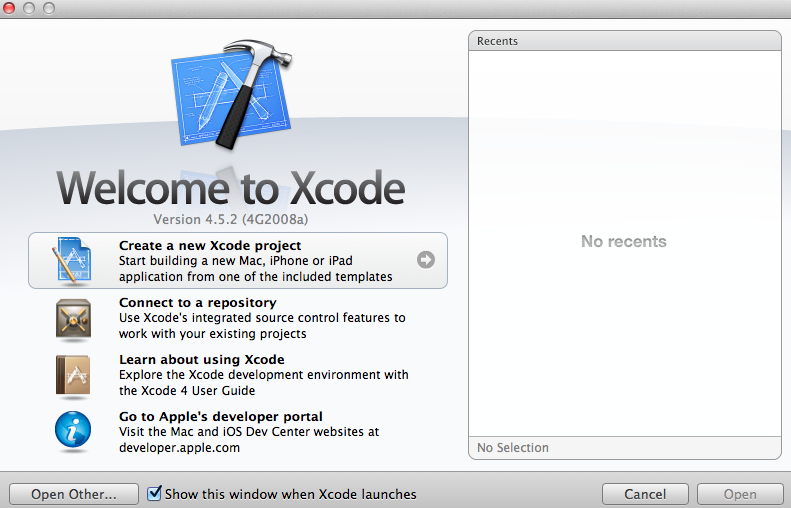Click the Xcode 4 User Guide description
The width and height of the screenshot is (791, 508).
point(264,382)
